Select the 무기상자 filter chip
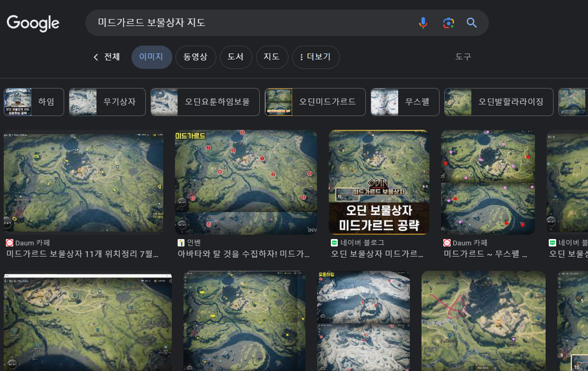 tap(107, 102)
